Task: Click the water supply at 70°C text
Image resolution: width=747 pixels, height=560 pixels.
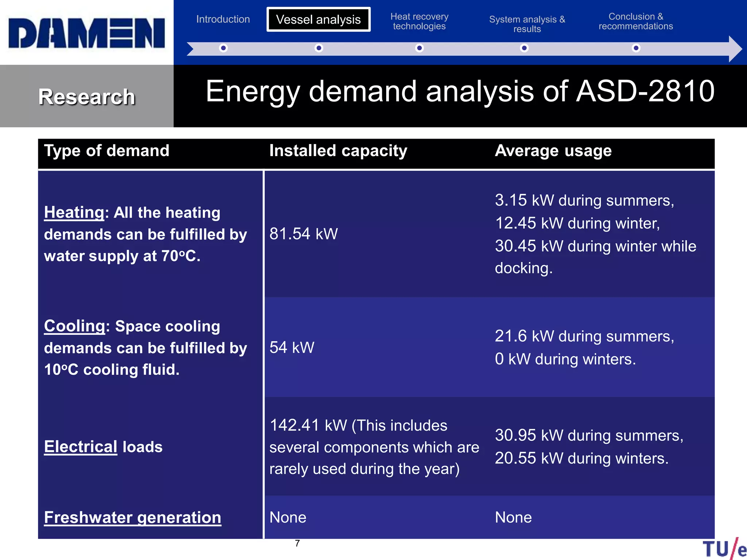Action: [122, 256]
